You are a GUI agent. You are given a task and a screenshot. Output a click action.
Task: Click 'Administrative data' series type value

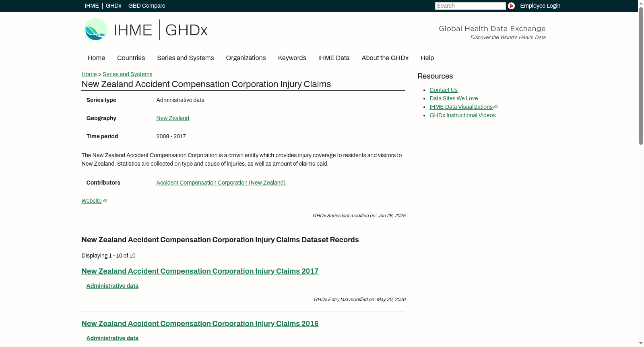click(180, 100)
